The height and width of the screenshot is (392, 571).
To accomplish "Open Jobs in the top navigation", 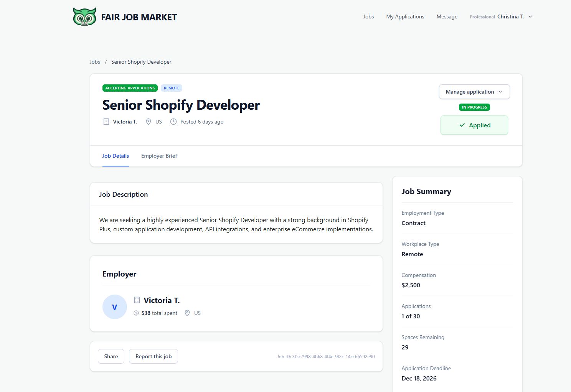I will [368, 16].
